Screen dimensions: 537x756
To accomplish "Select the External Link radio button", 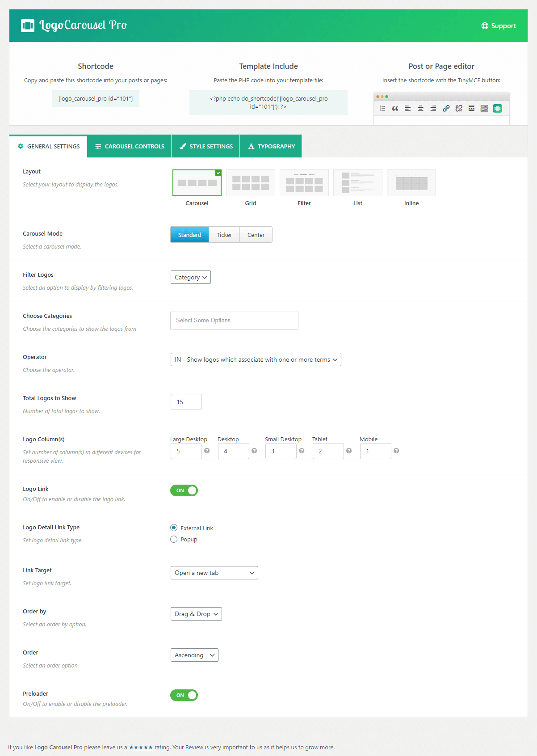I will (x=174, y=528).
